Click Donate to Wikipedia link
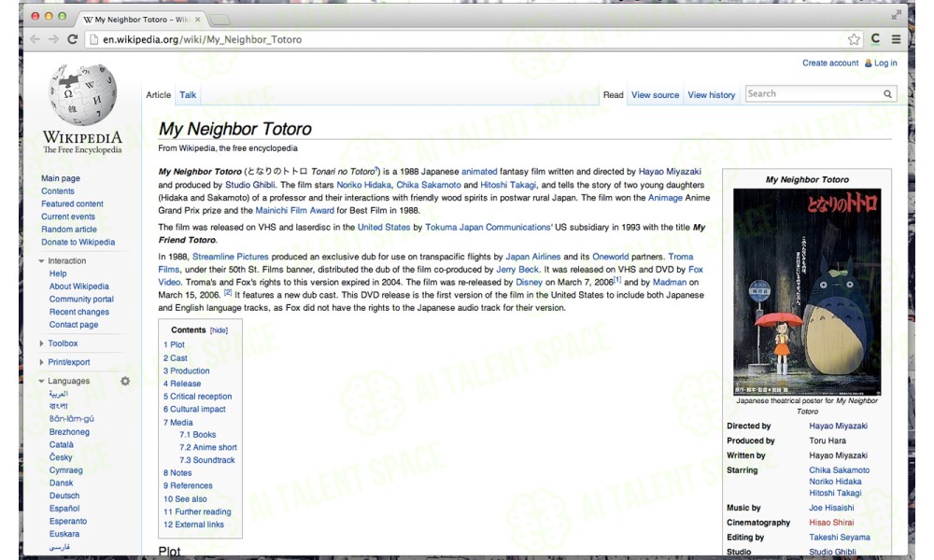934x560 pixels. click(x=78, y=243)
